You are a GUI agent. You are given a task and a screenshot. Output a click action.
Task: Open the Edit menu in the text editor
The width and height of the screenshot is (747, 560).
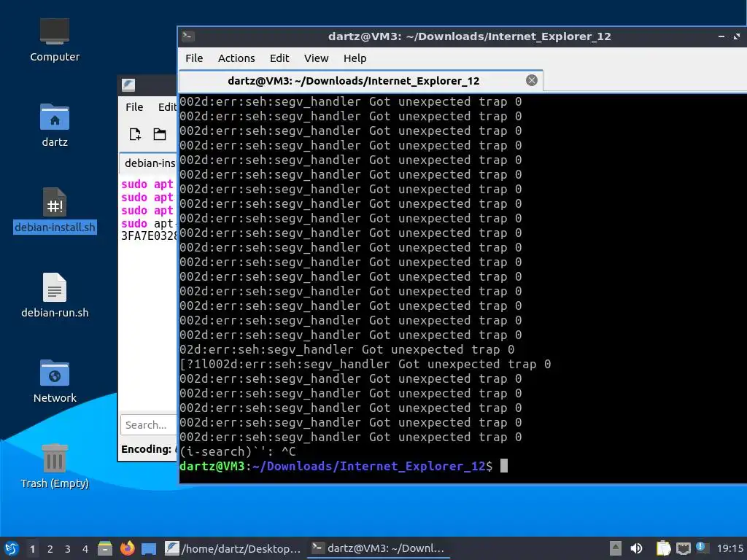click(x=167, y=107)
